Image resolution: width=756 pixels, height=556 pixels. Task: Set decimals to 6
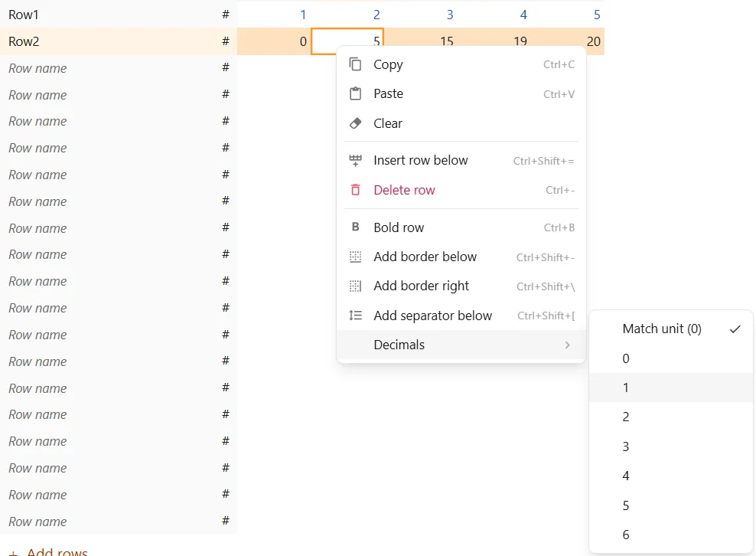point(670,535)
